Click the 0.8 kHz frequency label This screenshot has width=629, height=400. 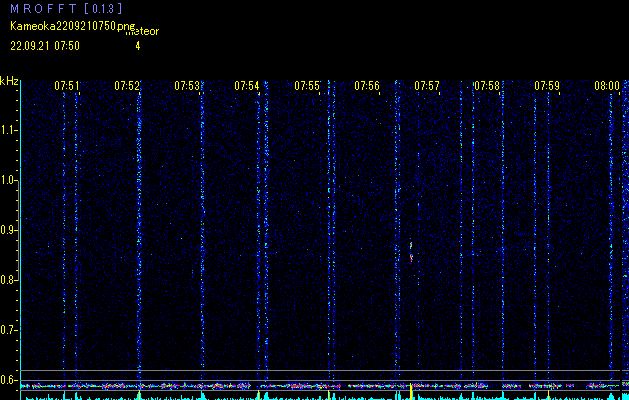click(x=8, y=280)
